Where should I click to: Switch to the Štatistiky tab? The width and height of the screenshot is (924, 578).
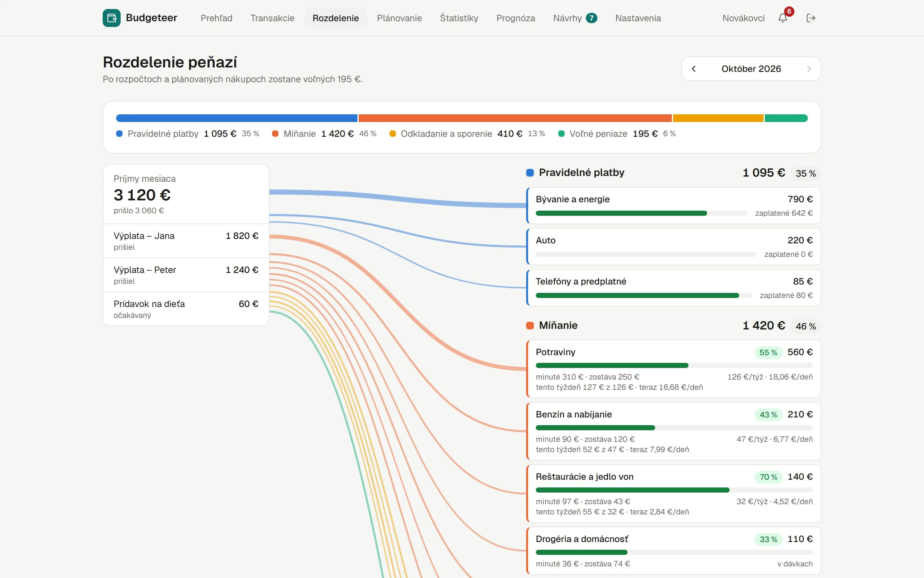click(459, 18)
